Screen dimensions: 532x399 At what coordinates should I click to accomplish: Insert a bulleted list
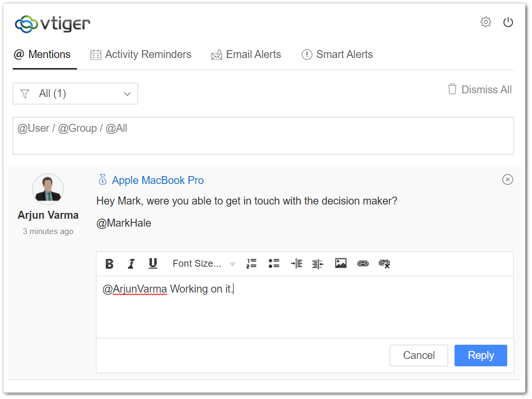pos(274,264)
